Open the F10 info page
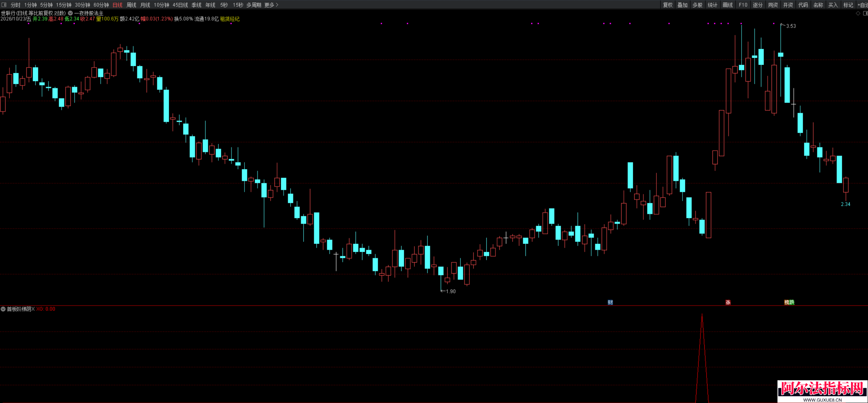 point(743,5)
